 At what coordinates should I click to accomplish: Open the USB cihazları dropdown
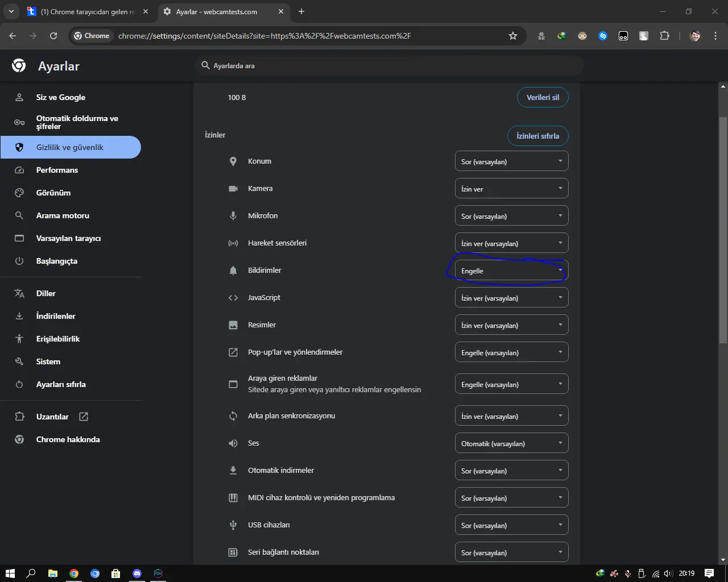click(x=512, y=525)
